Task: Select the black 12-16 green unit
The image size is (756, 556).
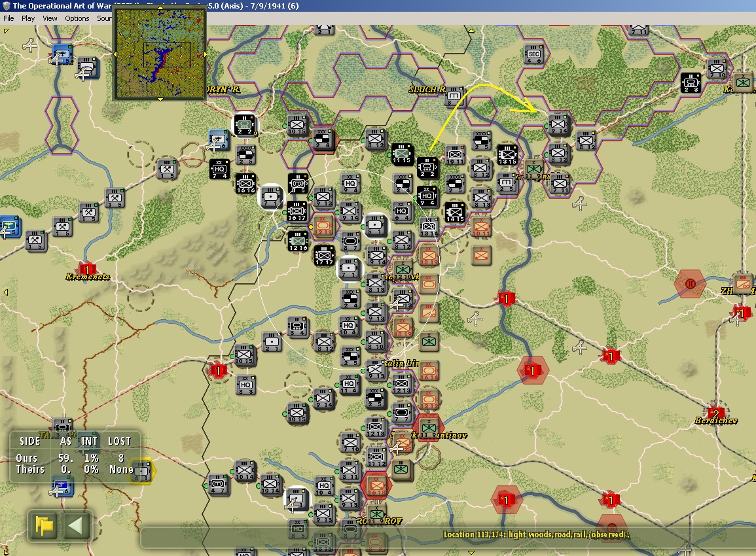Action: 298,241
